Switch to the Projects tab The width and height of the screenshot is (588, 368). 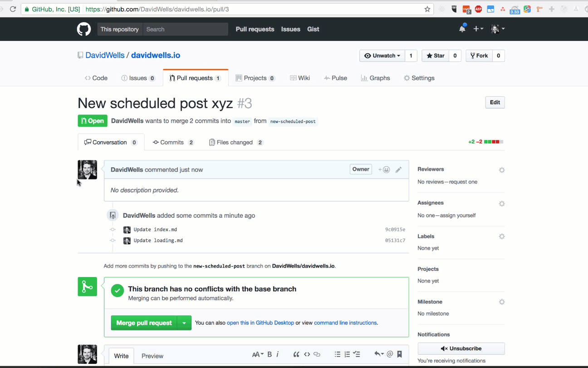[x=255, y=78]
